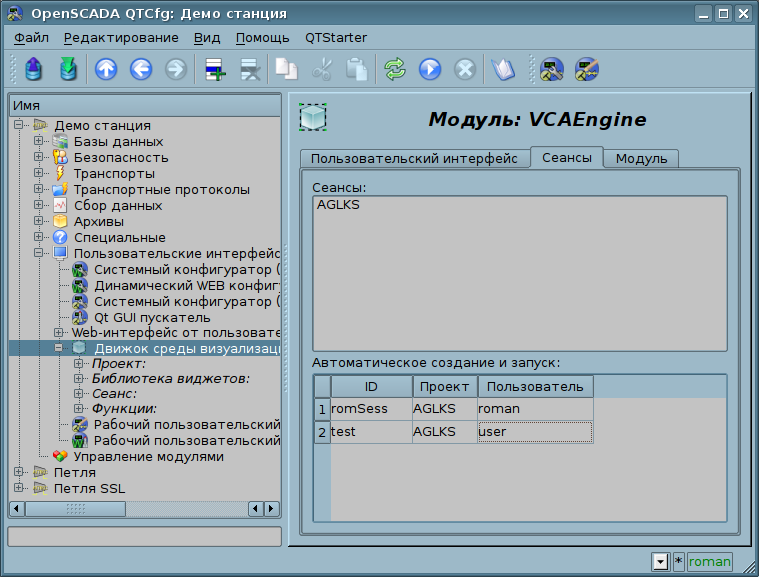Switch to the Пользовательский интерфейс tab
759x577 pixels.
(413, 158)
